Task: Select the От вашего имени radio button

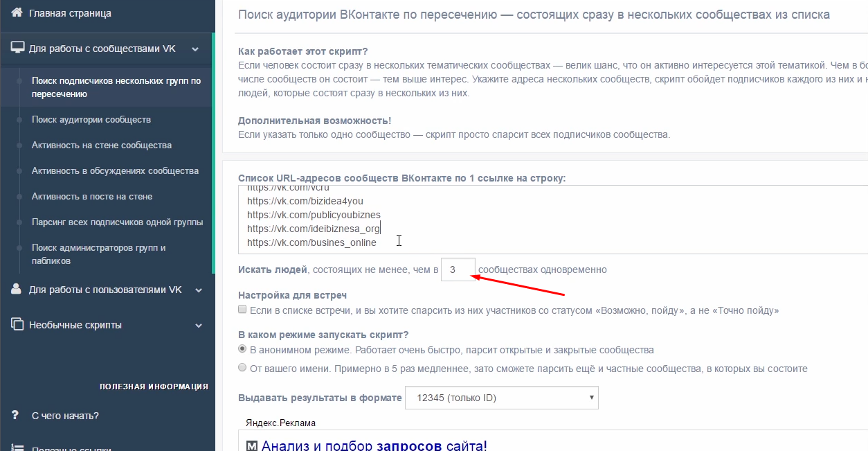Action: point(242,368)
